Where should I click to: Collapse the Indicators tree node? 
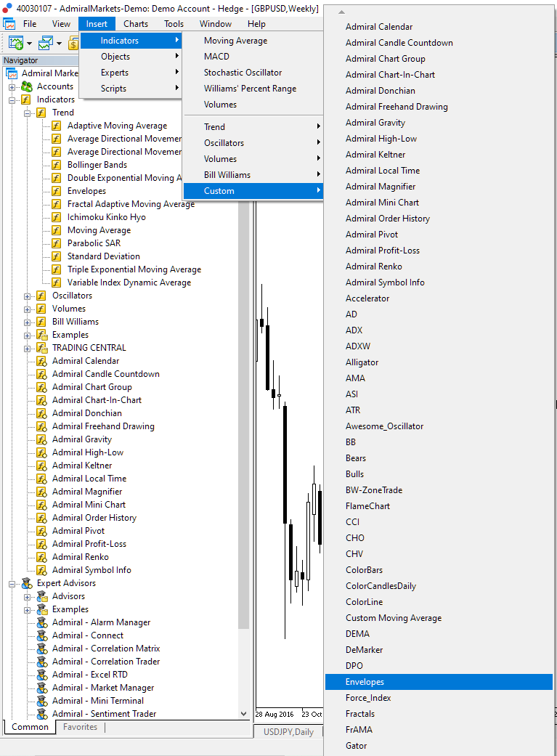tap(12, 100)
